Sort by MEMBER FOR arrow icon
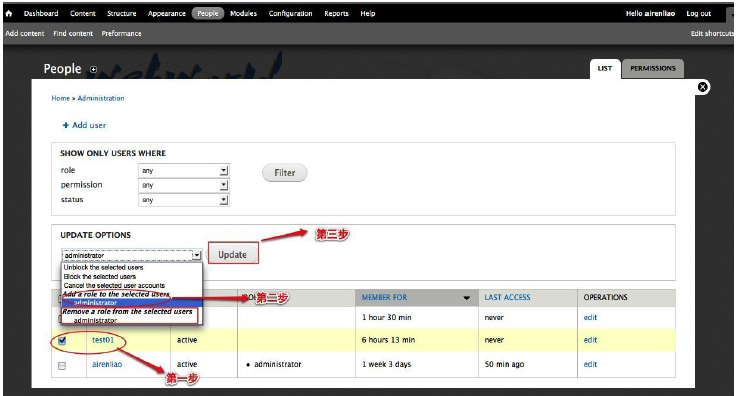The image size is (738, 396). 466,298
